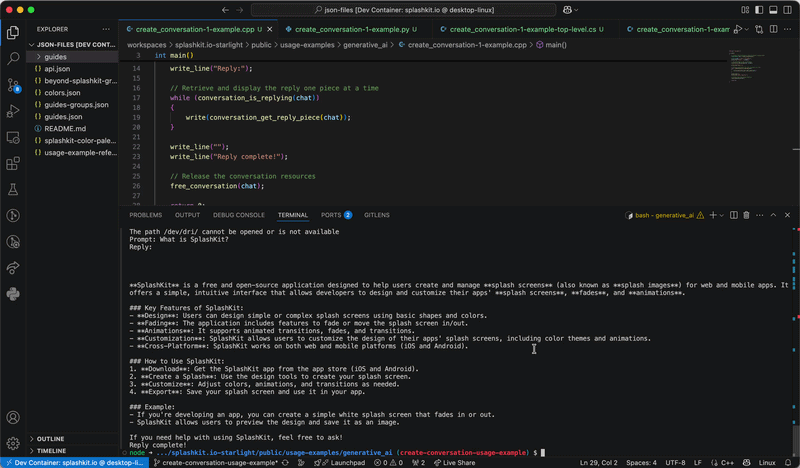Open the Manage gear menu
Image resolution: width=800 pixels, height=468 pixels.
[13, 443]
